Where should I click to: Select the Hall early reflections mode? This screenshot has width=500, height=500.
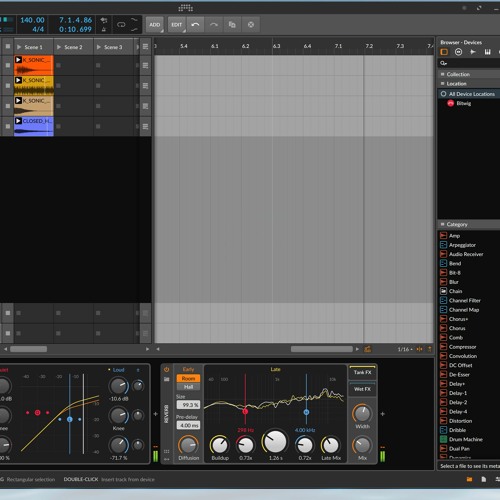tap(188, 387)
